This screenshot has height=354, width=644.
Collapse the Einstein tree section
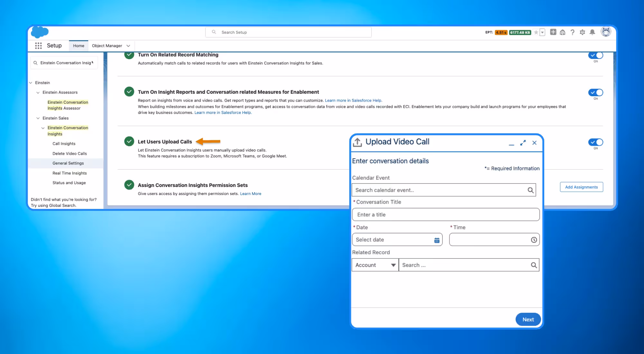[31, 83]
